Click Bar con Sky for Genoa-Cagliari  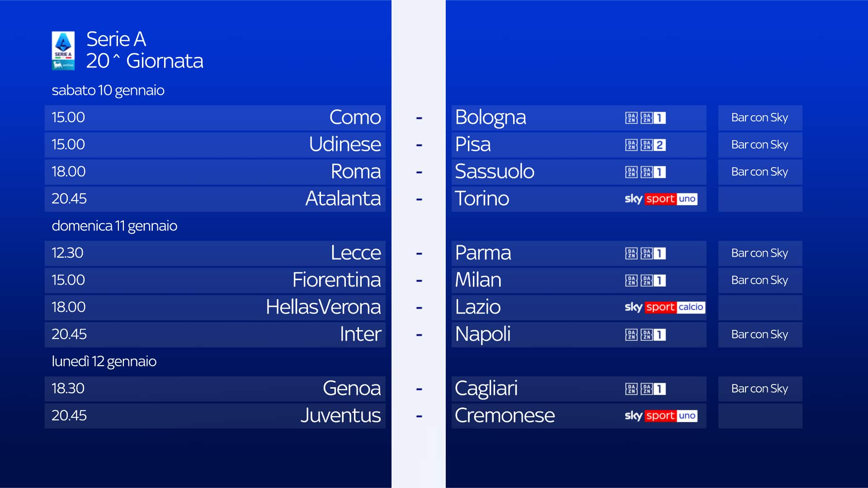point(759,389)
